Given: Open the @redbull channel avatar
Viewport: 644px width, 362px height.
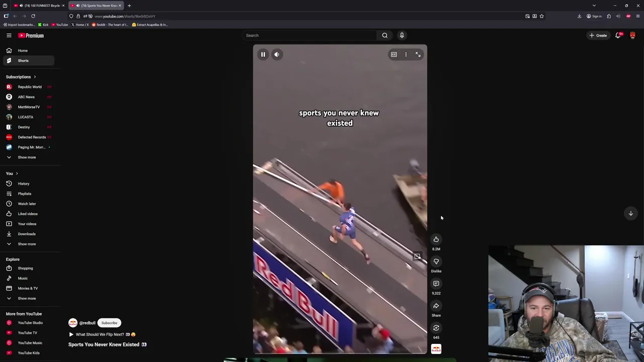Looking at the screenshot, I should tap(73, 323).
